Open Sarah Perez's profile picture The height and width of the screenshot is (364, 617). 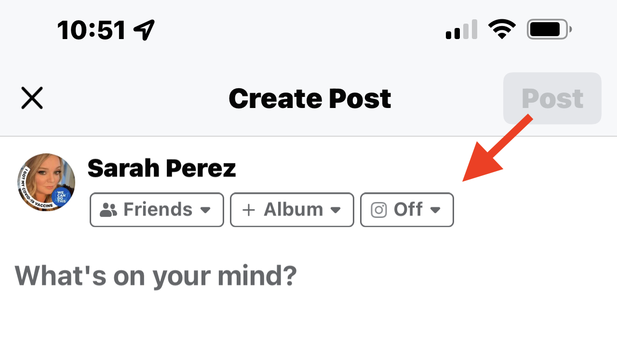(46, 182)
